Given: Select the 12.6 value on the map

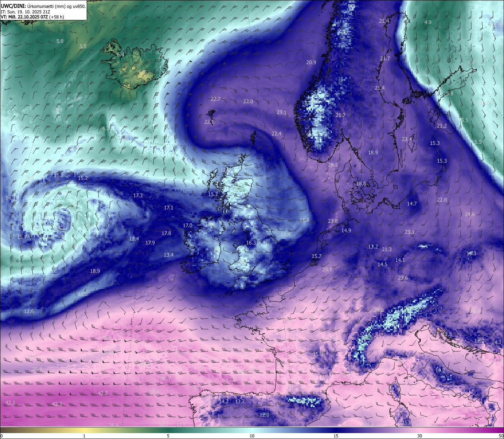Looking at the screenshot, I should [29, 311].
